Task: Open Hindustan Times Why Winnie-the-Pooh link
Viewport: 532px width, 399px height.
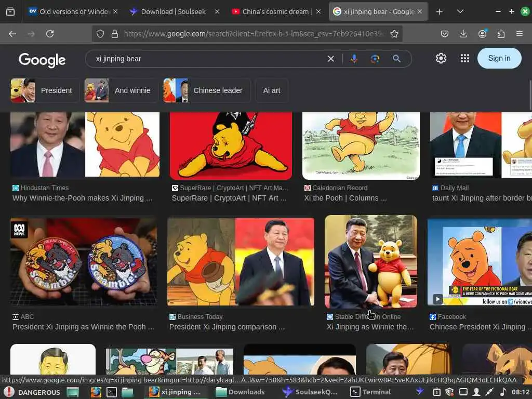Action: [x=82, y=198]
